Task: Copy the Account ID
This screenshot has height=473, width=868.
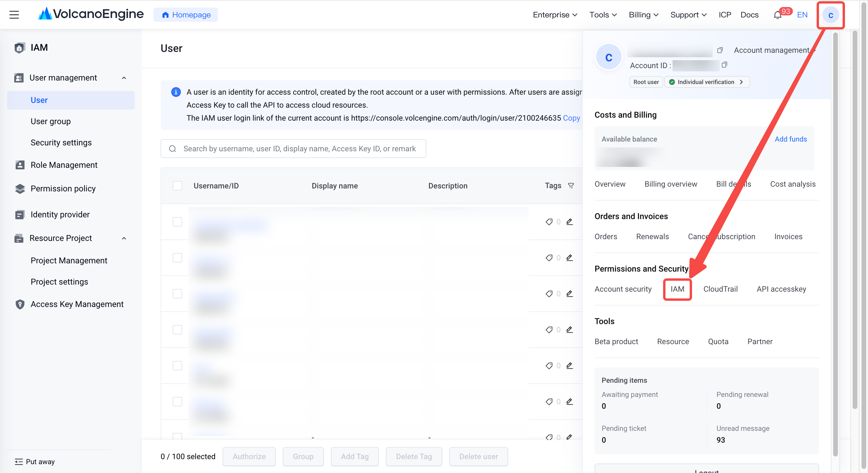Action: pos(724,65)
